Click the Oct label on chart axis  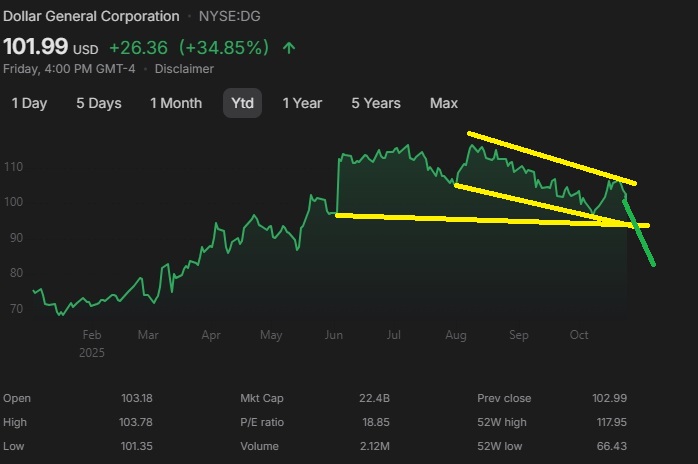coord(579,335)
